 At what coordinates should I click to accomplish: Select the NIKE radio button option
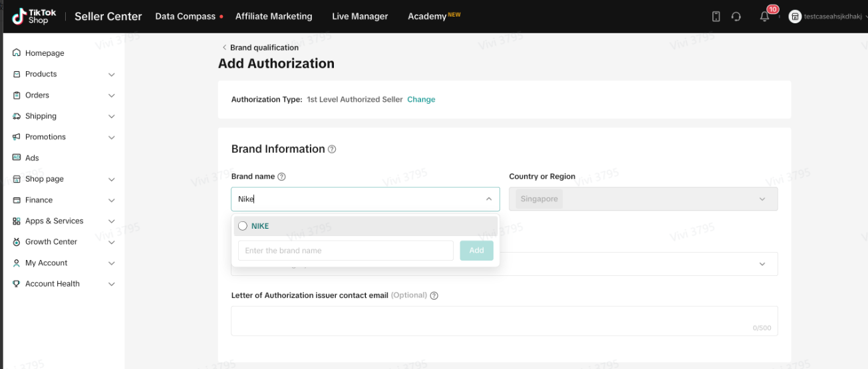pyautogui.click(x=243, y=226)
